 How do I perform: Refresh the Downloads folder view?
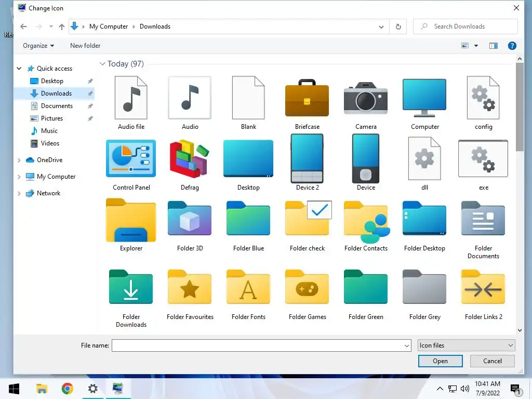click(398, 26)
